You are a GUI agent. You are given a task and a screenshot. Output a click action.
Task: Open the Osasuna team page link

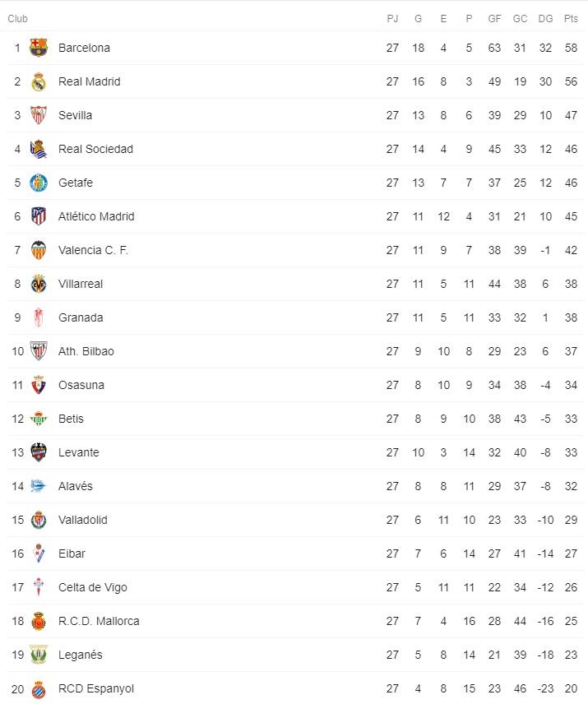point(81,385)
